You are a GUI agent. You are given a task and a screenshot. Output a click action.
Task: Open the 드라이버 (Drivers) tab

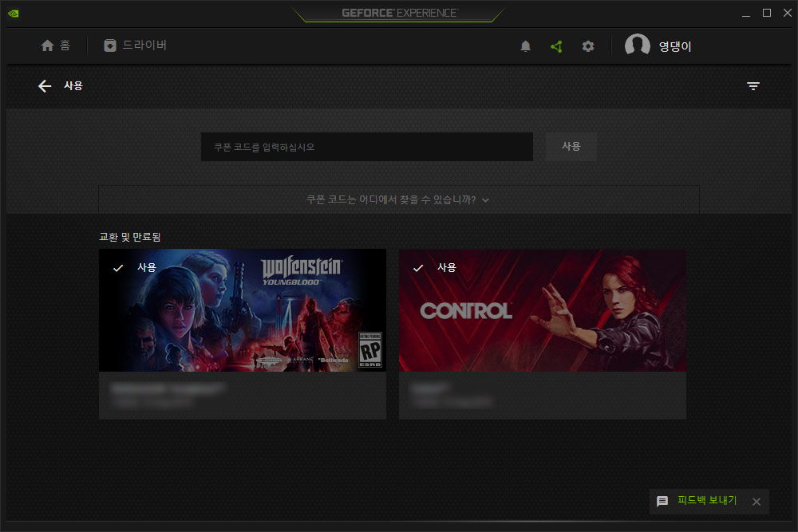tap(136, 45)
